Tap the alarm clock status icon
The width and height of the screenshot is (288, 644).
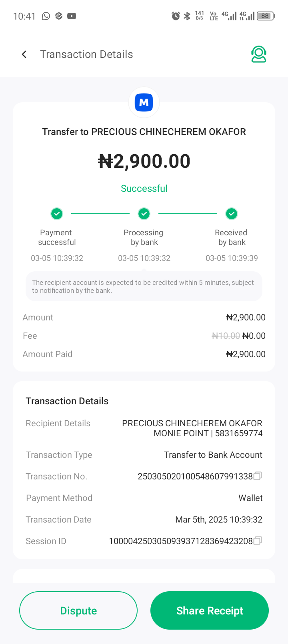click(x=176, y=16)
